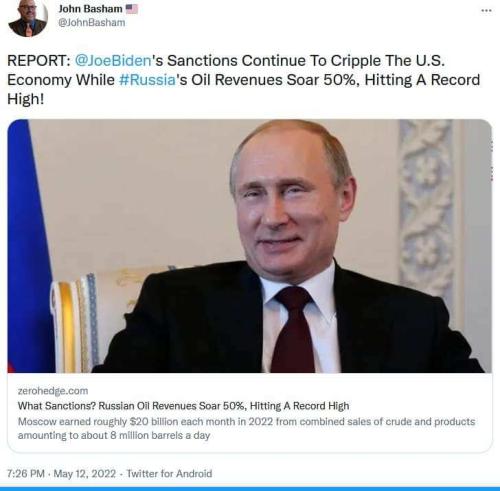Click the blue bar below the tweet
500x491 pixels.
[250, 489]
